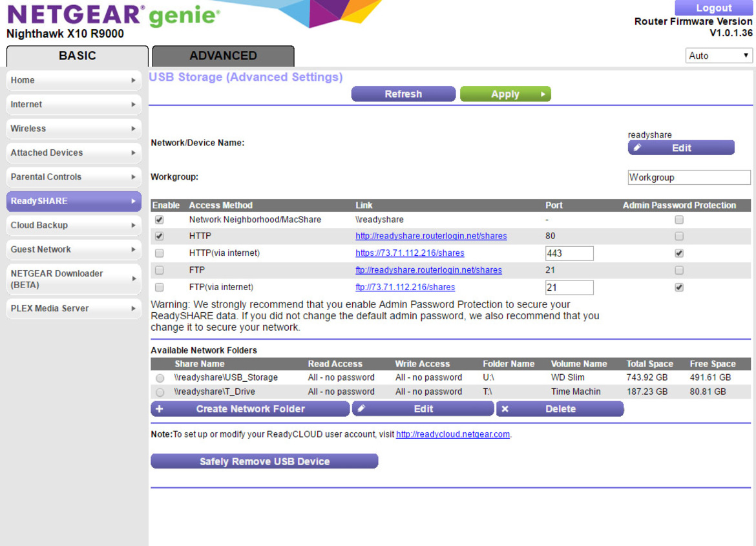Disable the HTTP access method checkbox
Viewport: 756px width, 546px height.
pyautogui.click(x=159, y=236)
